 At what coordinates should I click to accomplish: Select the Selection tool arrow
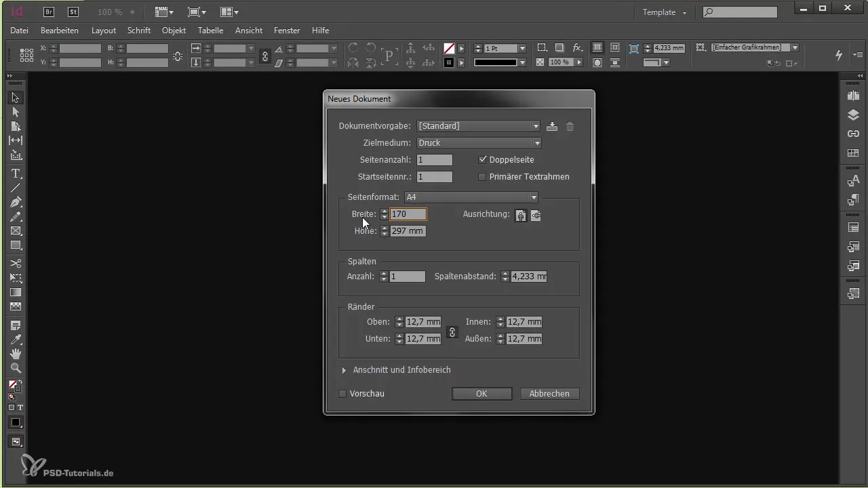coord(16,98)
